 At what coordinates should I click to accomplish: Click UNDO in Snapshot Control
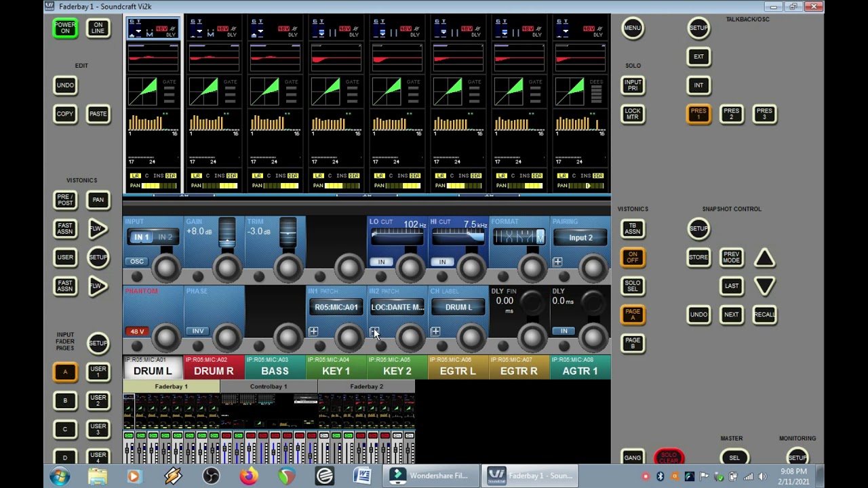[698, 314]
